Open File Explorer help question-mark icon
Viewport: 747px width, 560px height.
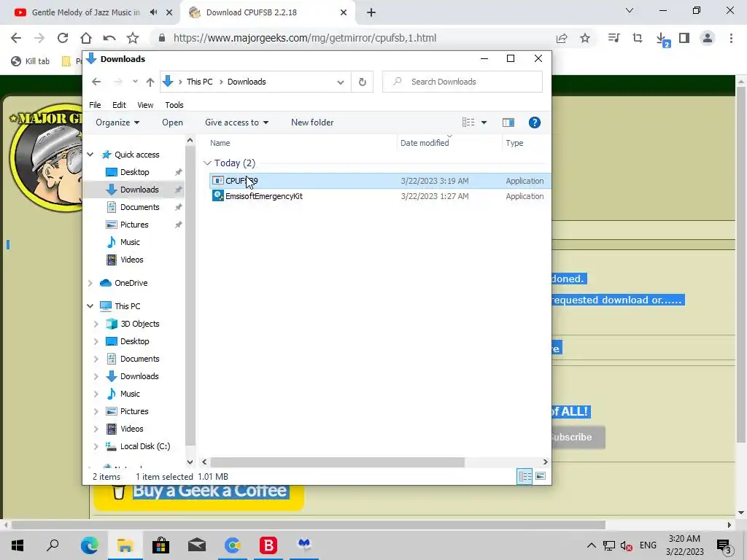(x=535, y=122)
